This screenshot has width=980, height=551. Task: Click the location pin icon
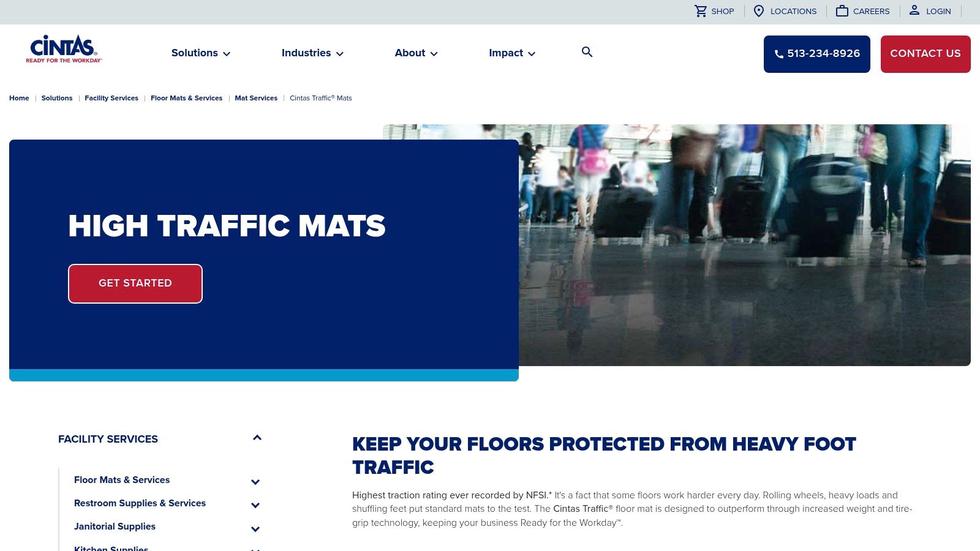(x=759, y=11)
